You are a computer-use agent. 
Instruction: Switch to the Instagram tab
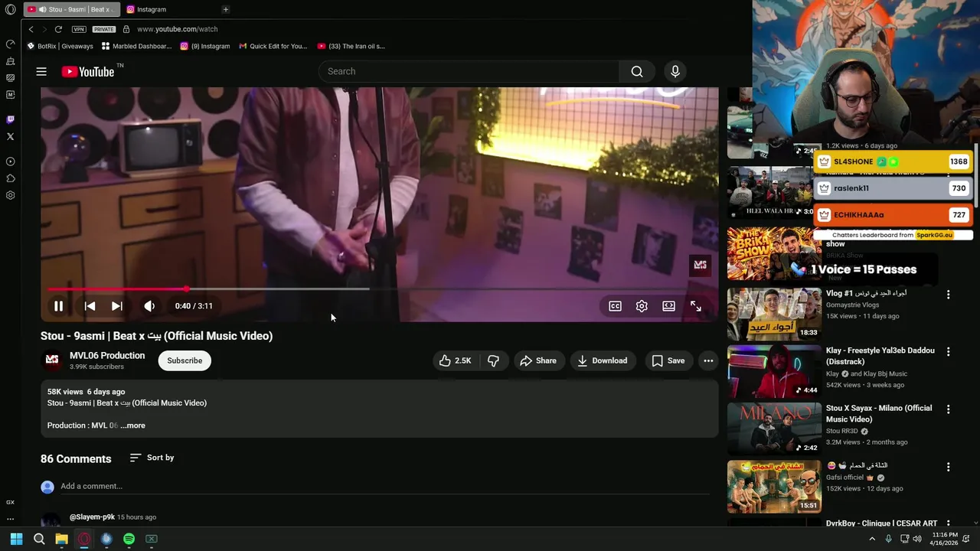coord(151,9)
